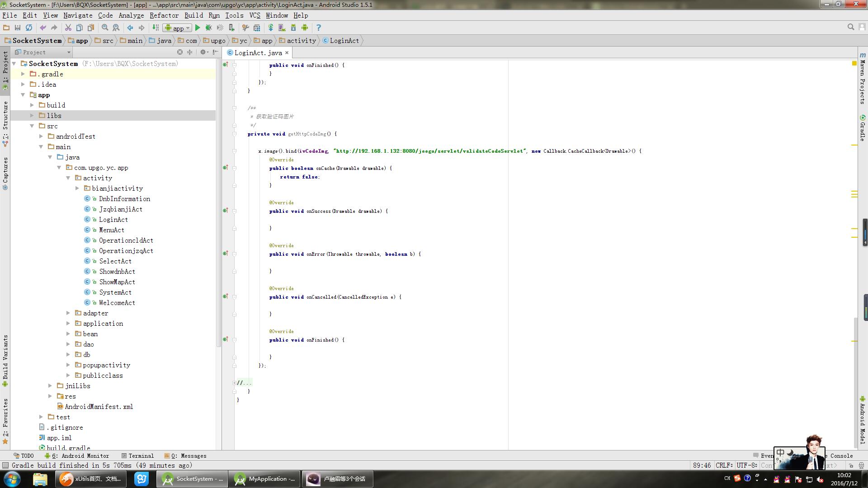Screen dimensions: 868x488
Task: Click the Undo arrow icon
Action: [x=43, y=28]
